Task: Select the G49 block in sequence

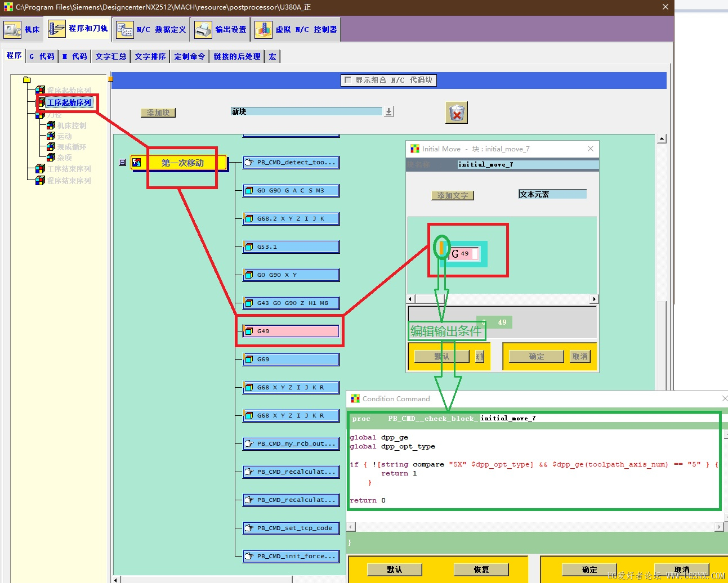Action: point(291,331)
